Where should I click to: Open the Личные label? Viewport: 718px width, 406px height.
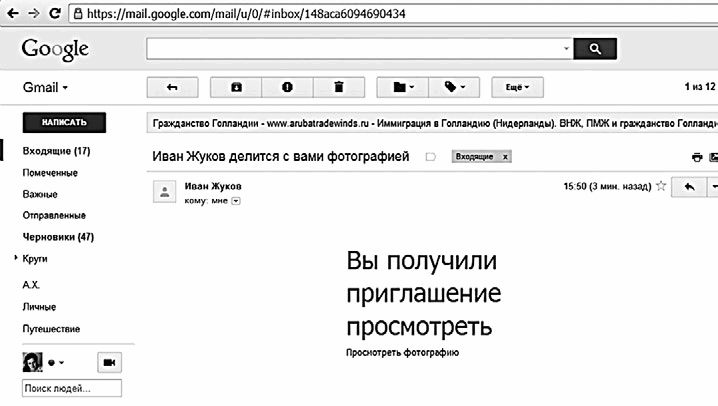[x=39, y=307]
